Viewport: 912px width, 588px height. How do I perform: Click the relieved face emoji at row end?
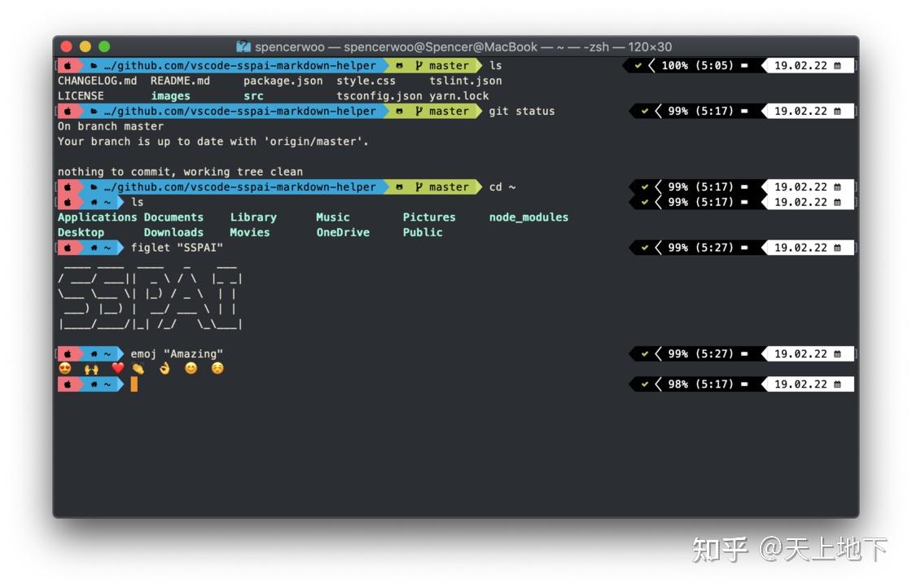click(217, 368)
